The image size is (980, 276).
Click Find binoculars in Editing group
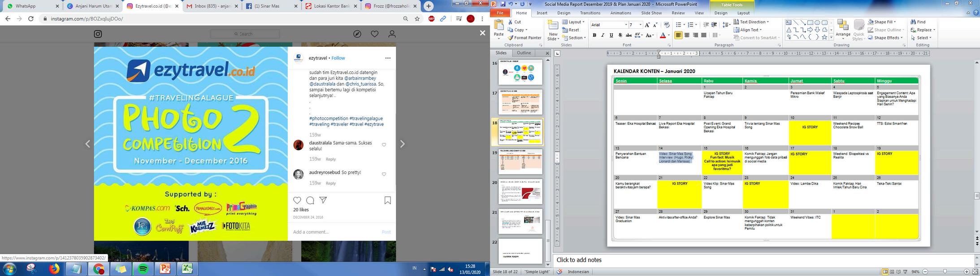point(918,22)
